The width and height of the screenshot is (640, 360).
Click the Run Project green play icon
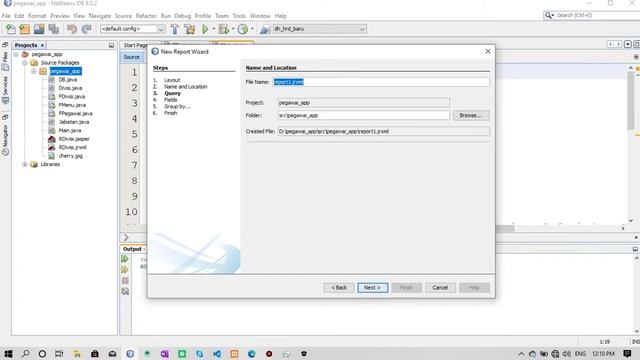click(205, 29)
